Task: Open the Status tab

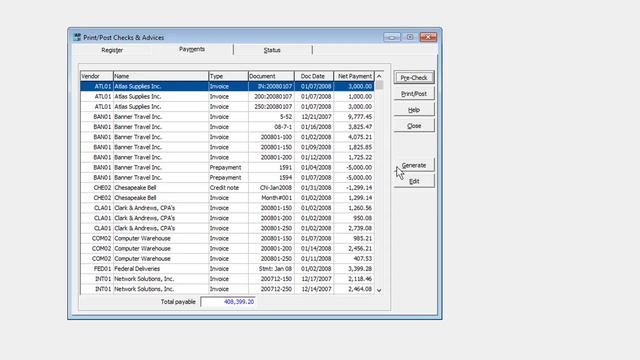Action: tap(272, 50)
